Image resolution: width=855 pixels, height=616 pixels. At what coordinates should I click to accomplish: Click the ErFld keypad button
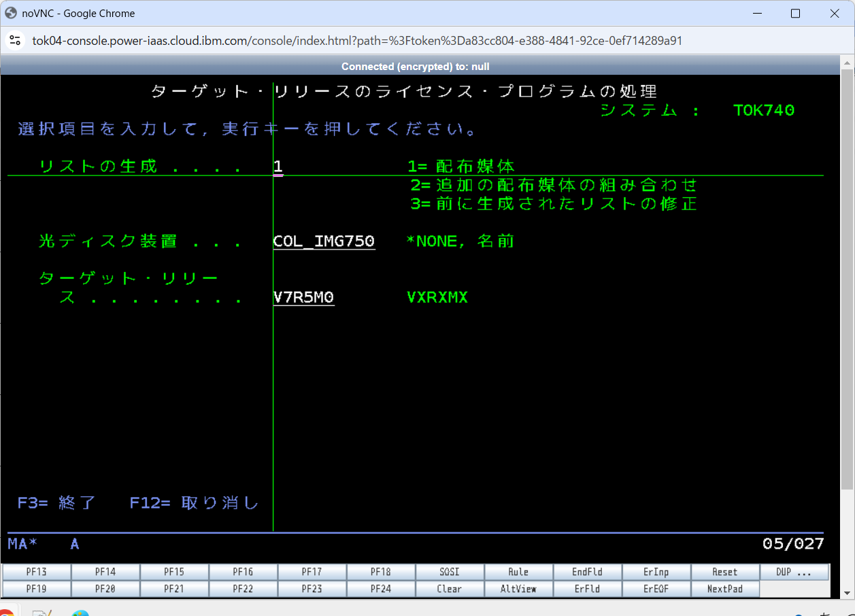tap(587, 589)
